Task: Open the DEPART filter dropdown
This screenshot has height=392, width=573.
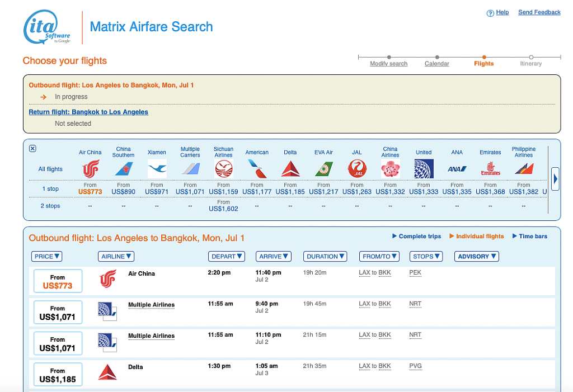Action: point(227,257)
